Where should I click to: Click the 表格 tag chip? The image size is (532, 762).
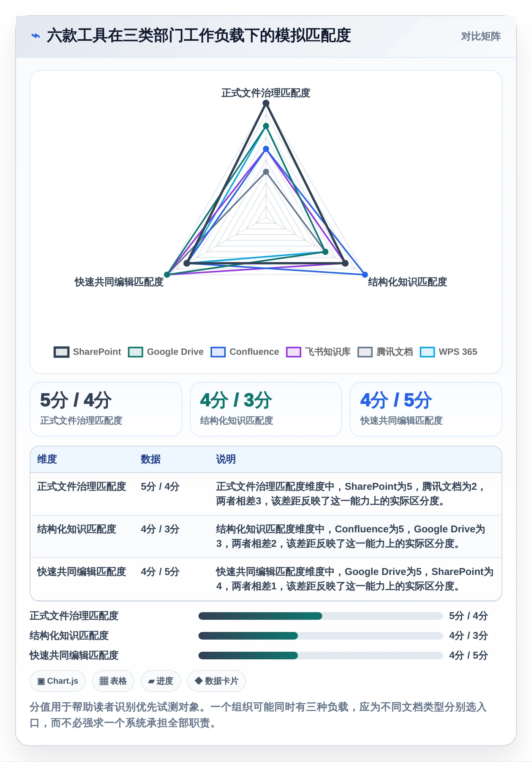(113, 681)
